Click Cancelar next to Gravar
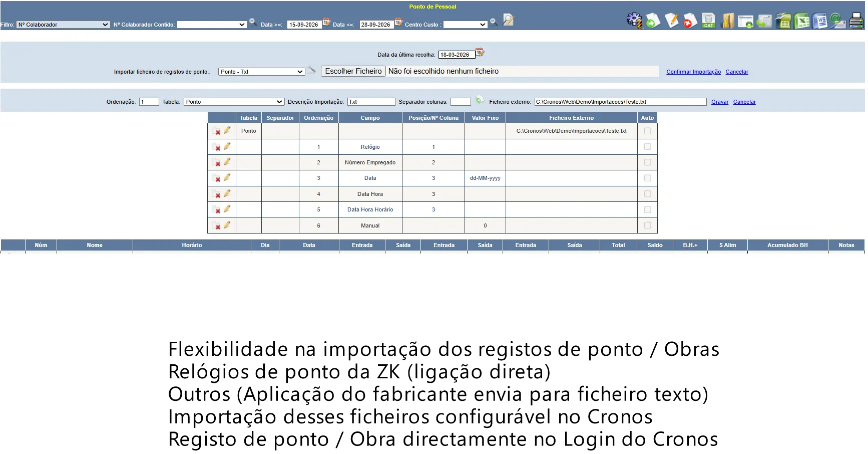Viewport: 868px width, 454px height. [744, 102]
